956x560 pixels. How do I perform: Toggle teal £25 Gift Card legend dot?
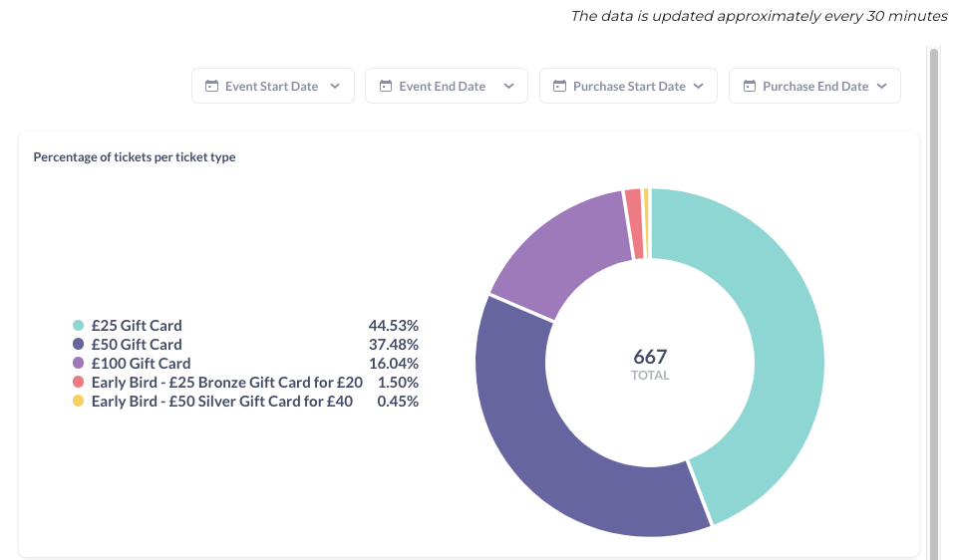coord(78,326)
